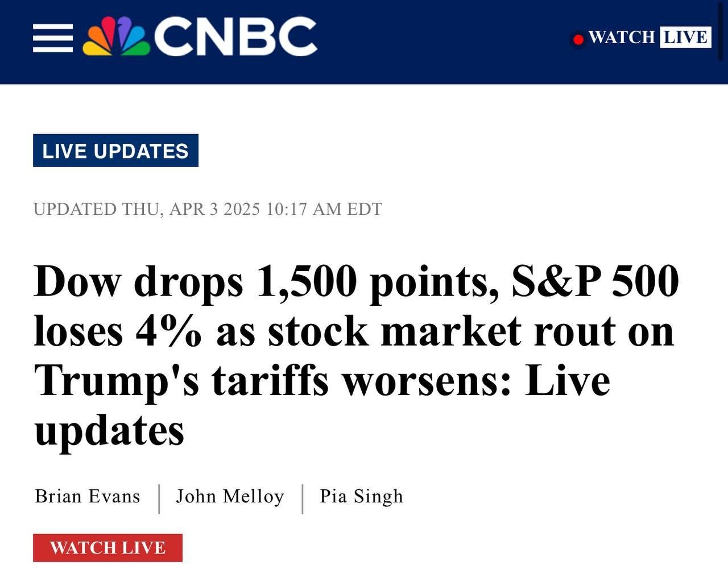The width and height of the screenshot is (728, 574).
Task: Open author Brian Evans profile
Action: click(x=88, y=496)
